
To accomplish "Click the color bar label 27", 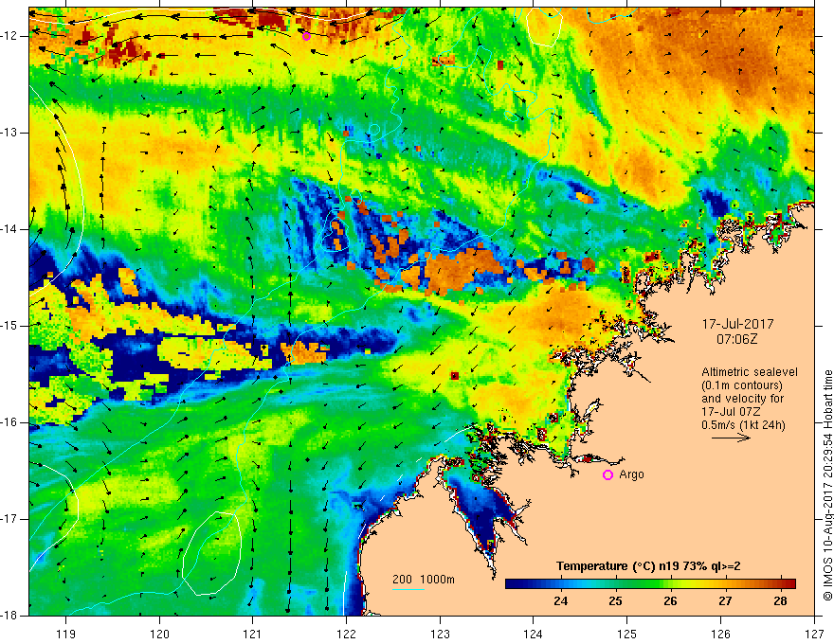I will pyautogui.click(x=725, y=601).
